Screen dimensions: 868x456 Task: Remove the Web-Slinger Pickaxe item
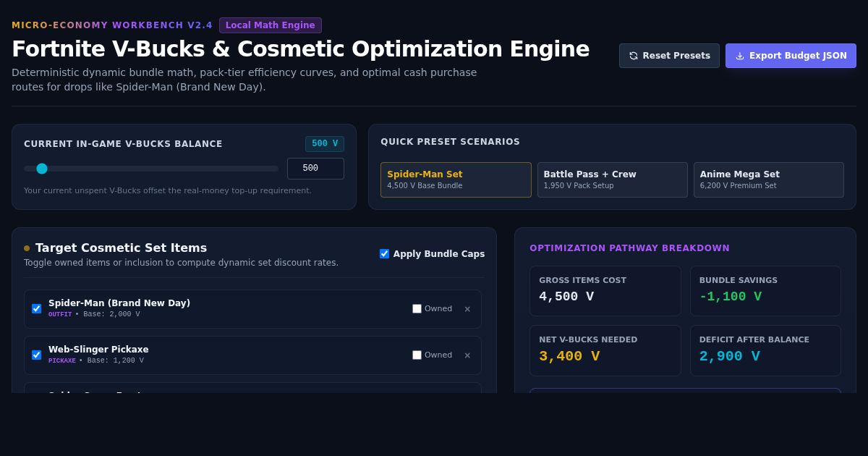(x=467, y=355)
